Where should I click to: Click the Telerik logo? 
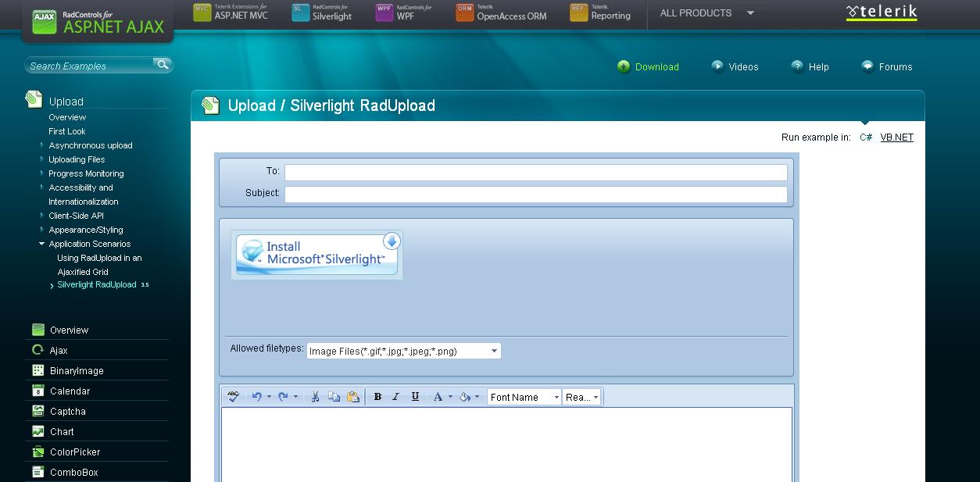(882, 12)
